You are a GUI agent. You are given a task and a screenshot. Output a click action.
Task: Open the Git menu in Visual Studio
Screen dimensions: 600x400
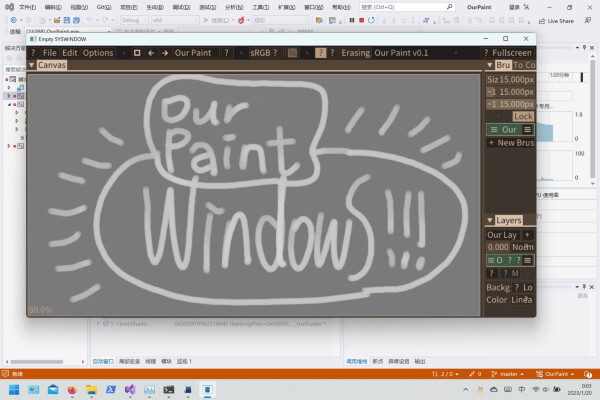(104, 7)
